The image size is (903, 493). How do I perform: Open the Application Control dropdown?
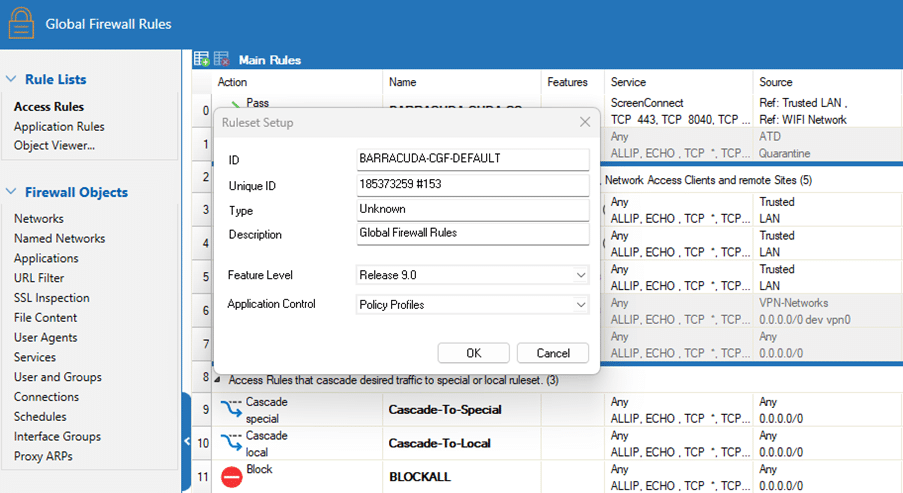[x=580, y=305]
